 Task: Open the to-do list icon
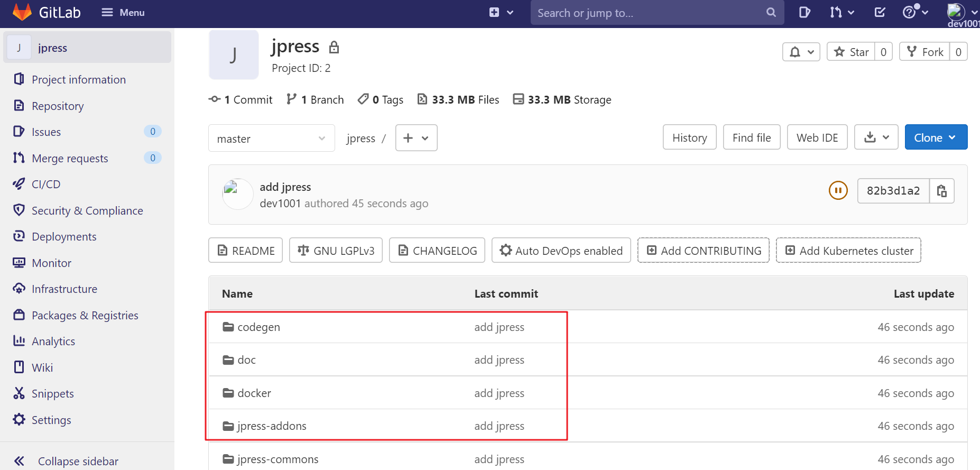(880, 12)
